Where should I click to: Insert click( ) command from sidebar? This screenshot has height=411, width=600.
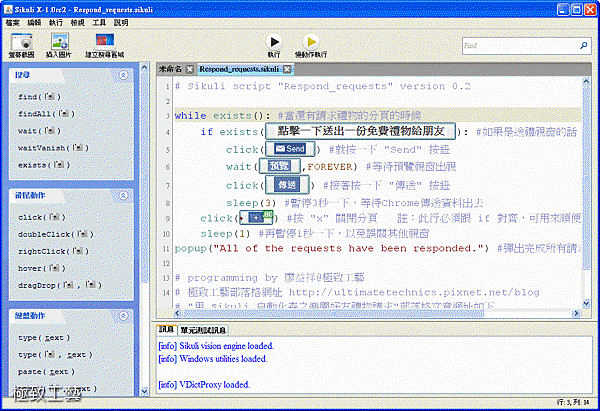tap(42, 217)
